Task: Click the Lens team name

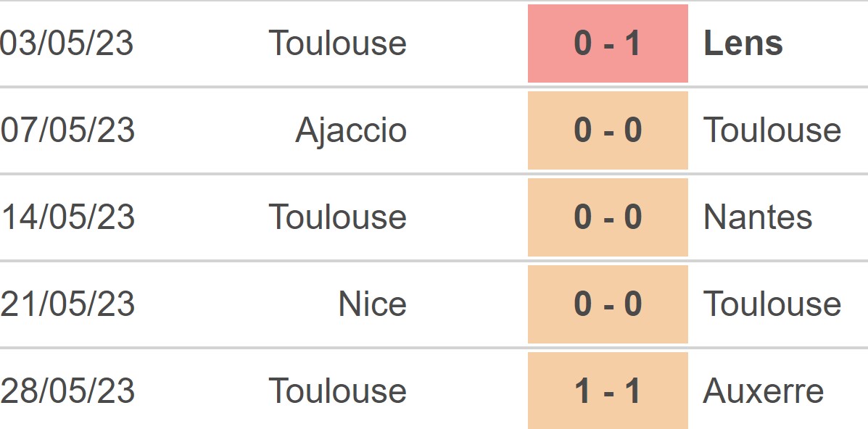Action: pyautogui.click(x=743, y=43)
